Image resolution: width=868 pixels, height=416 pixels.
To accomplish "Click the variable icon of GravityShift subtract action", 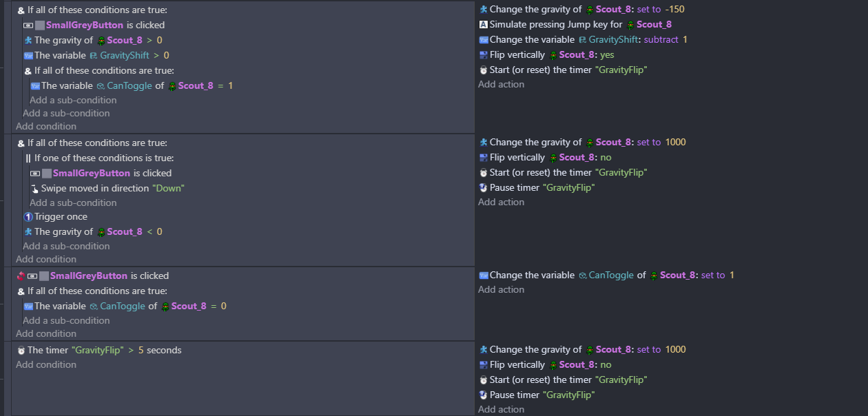I will click(483, 40).
